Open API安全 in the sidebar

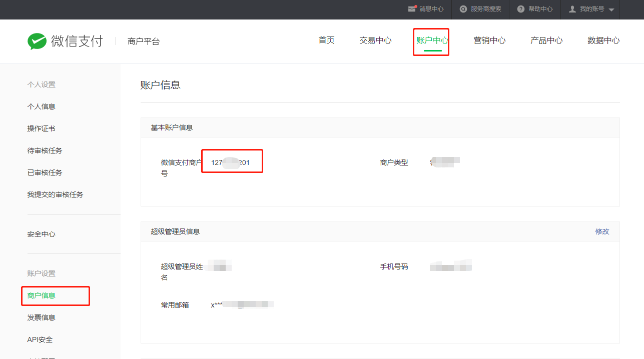pos(40,339)
